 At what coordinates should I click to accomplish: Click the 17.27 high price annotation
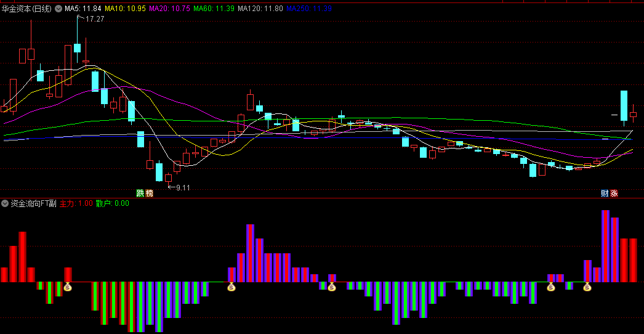point(95,19)
